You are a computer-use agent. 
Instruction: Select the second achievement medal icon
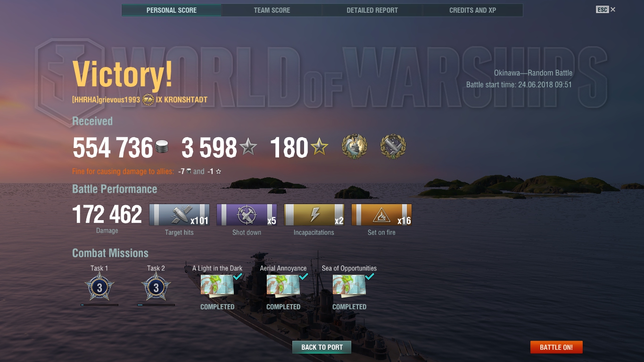pos(393,147)
